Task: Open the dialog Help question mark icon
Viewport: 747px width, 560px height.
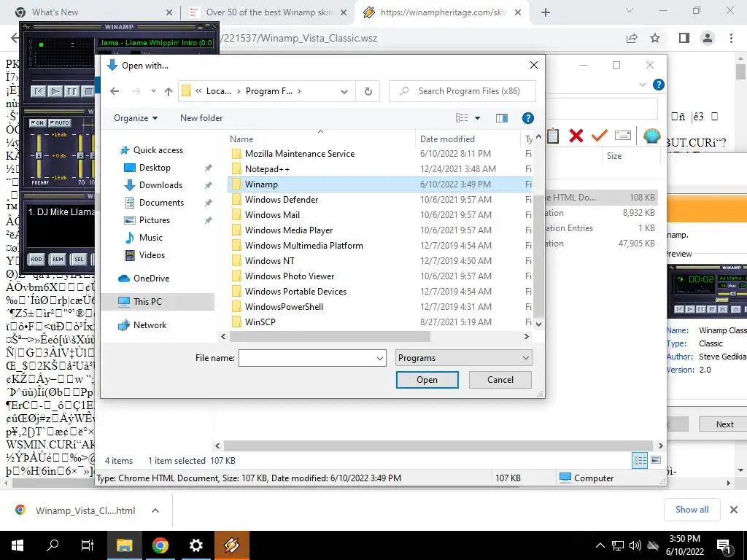Action: [x=527, y=118]
